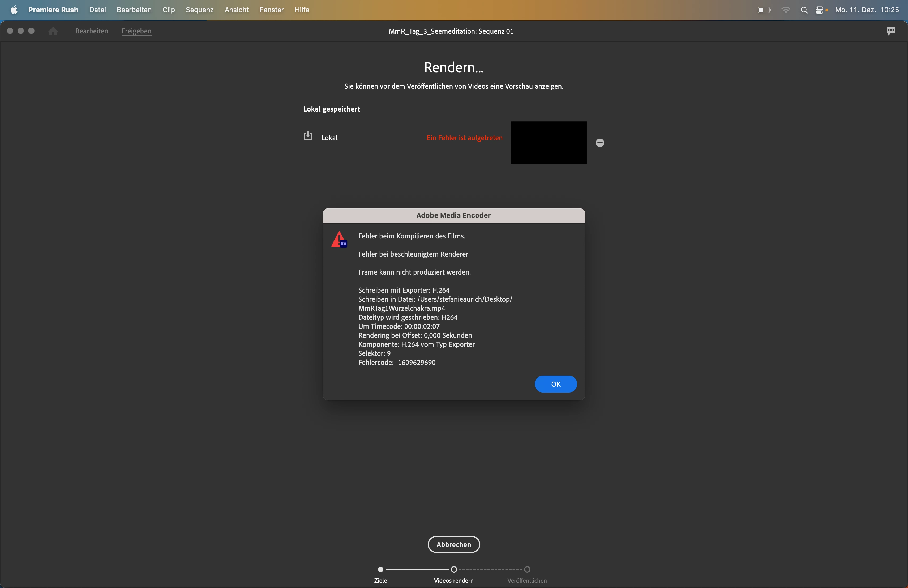Open the Apple menu

[14, 10]
